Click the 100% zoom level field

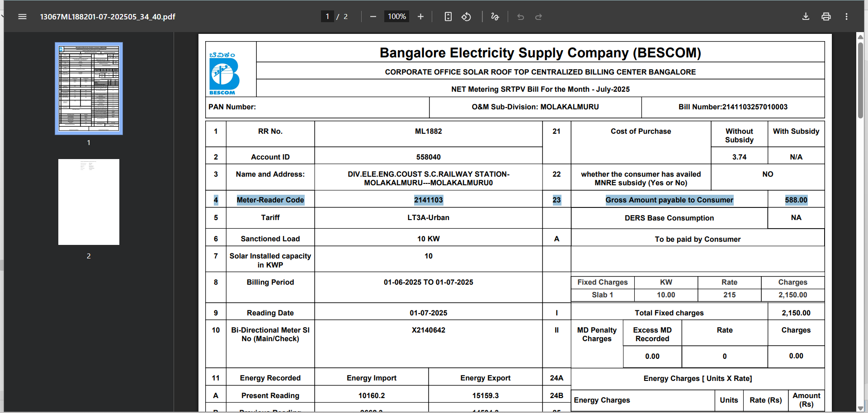[397, 17]
